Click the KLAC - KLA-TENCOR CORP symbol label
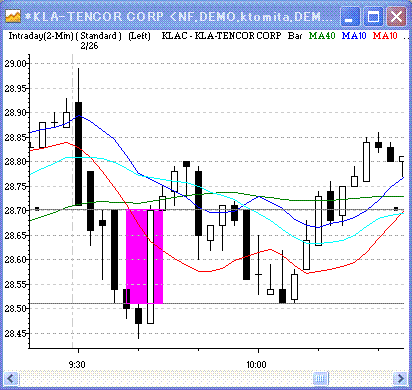Viewport: 412px width, 390px height. click(x=221, y=36)
